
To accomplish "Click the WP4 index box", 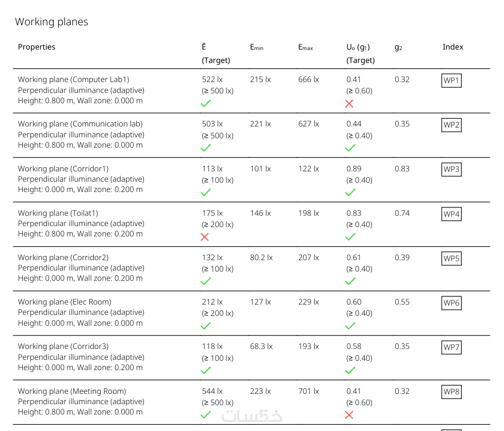I will [451, 214].
